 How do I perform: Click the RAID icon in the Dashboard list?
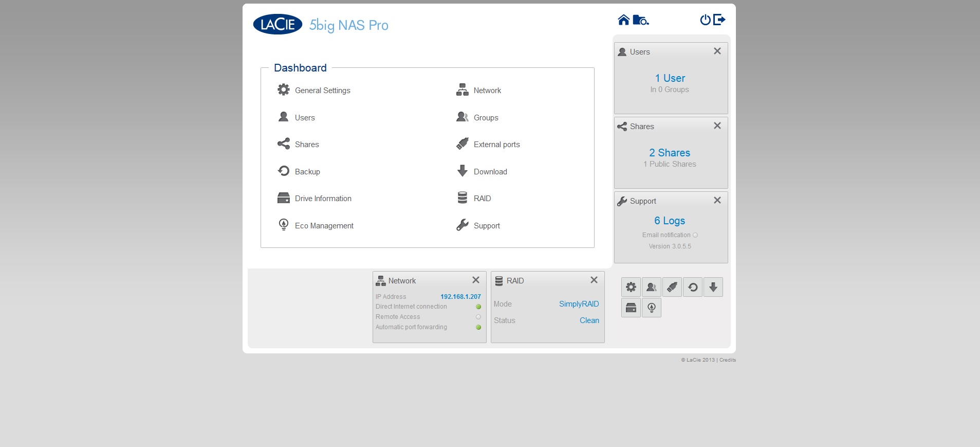point(463,198)
